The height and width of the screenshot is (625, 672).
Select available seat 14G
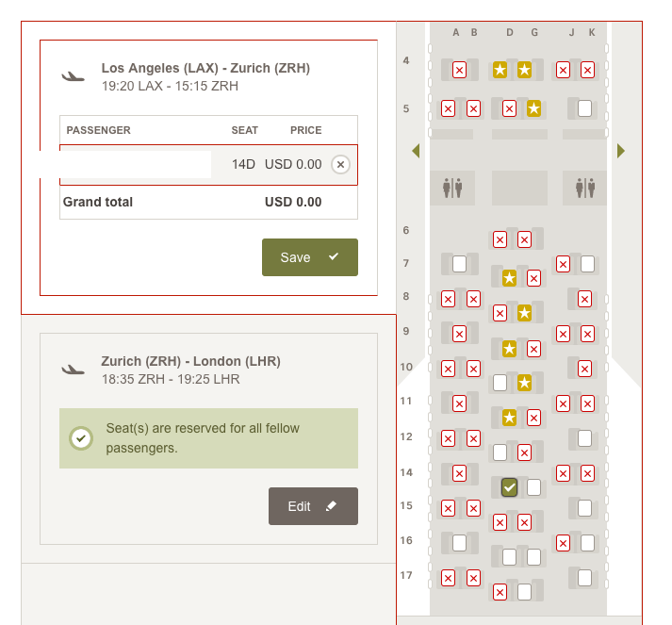point(533,487)
